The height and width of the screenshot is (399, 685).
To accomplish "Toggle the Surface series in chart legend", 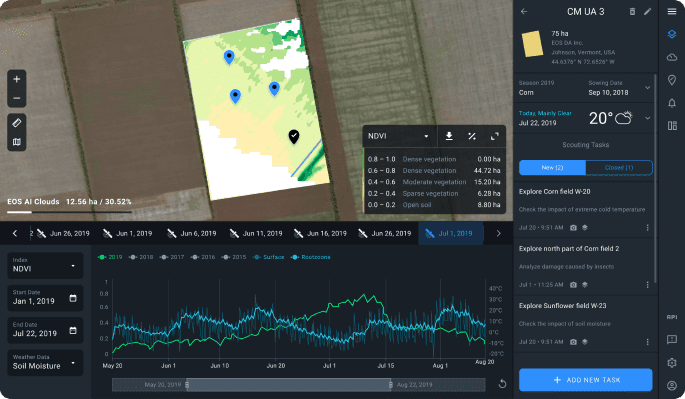I will pos(269,257).
